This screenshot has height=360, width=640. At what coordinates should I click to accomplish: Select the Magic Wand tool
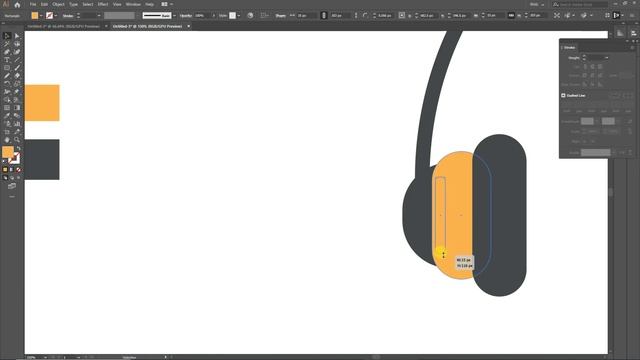[7, 44]
